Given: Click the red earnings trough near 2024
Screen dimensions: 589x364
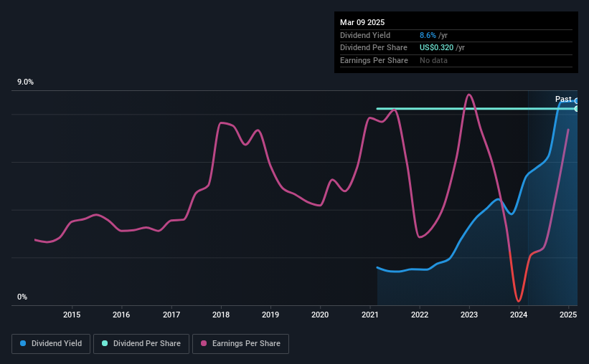Looking at the screenshot, I should 519,300.
